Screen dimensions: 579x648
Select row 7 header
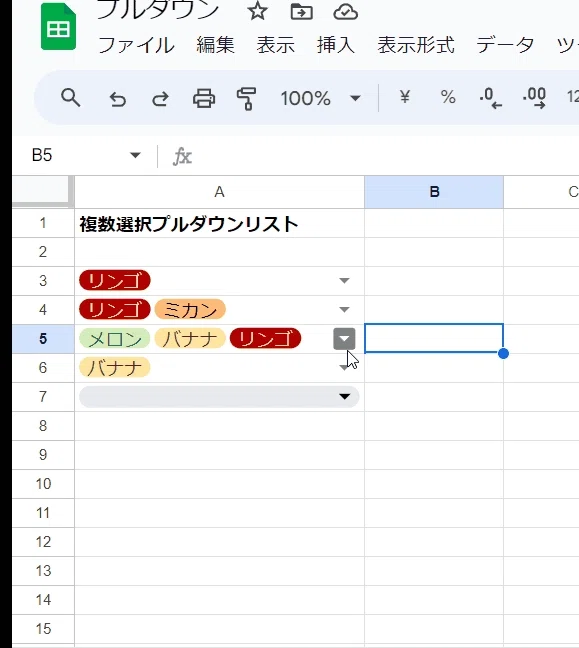(43, 397)
